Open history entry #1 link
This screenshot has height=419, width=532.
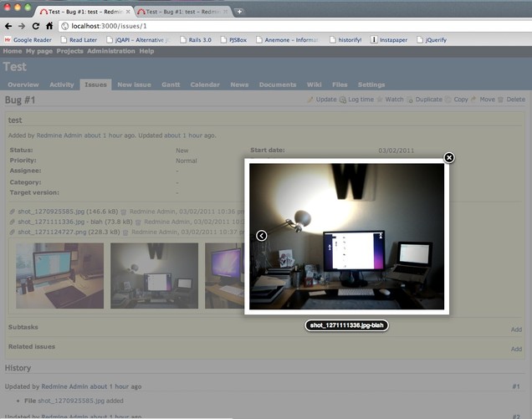[516, 386]
